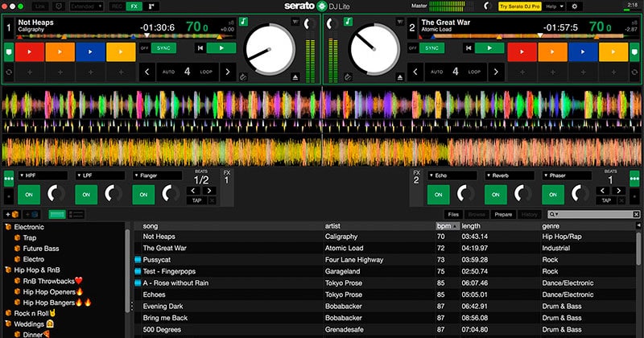This screenshot has width=644, height=338.
Task: Jump to track start on deck 2
Action: [469, 48]
